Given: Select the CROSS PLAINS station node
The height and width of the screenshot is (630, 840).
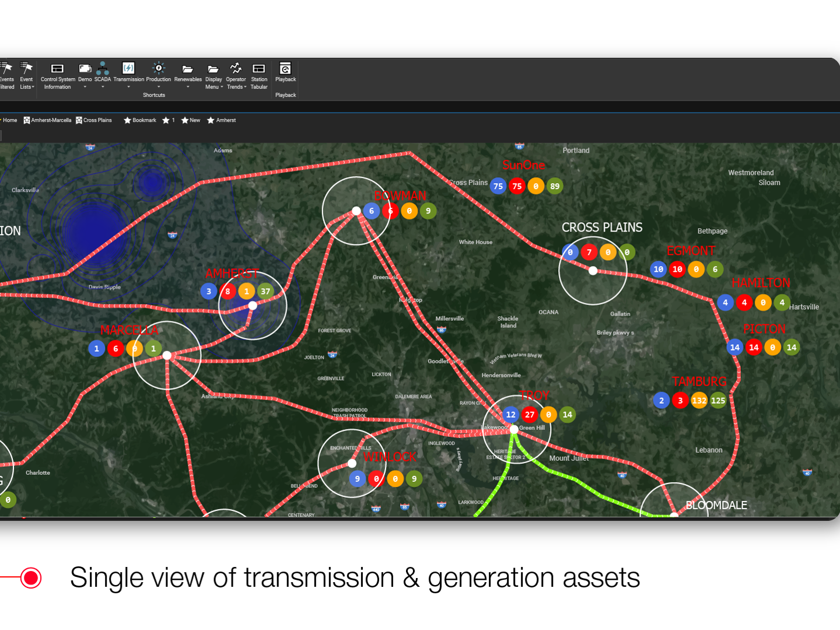Looking at the screenshot, I should click(x=593, y=271).
